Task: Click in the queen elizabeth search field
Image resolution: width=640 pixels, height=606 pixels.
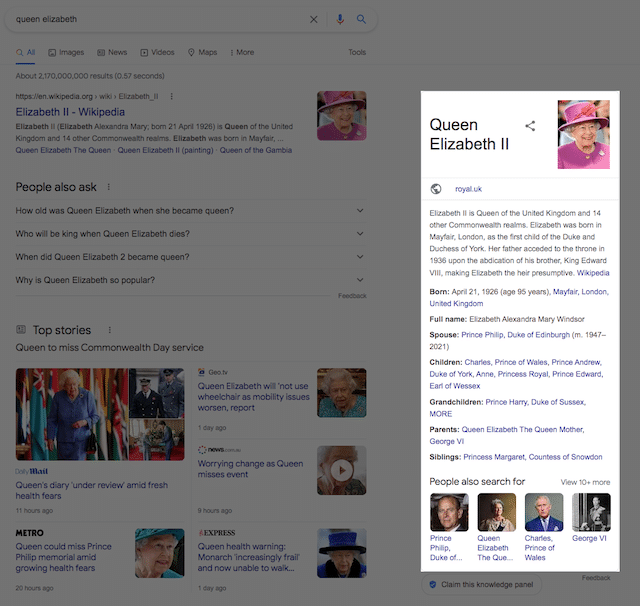Action: pyautogui.click(x=159, y=19)
